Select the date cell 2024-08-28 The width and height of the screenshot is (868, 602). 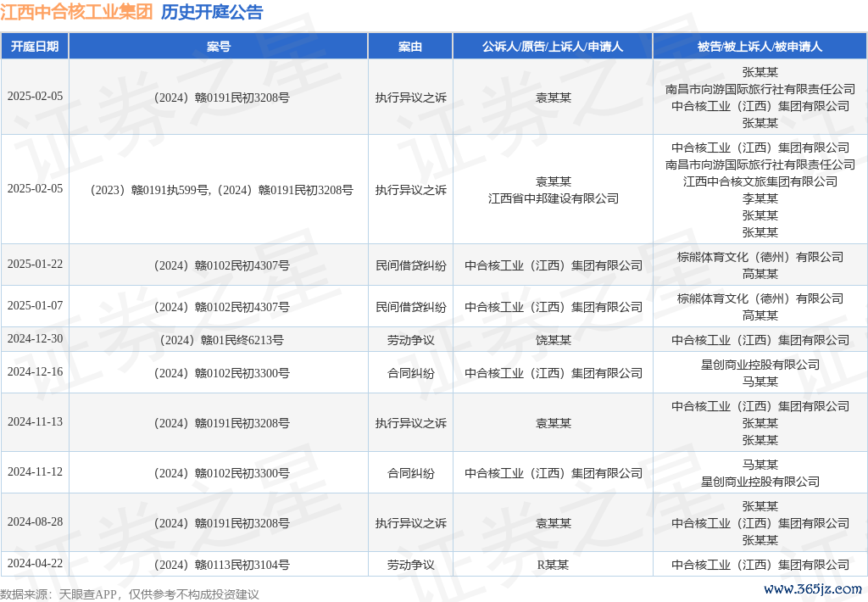[35, 521]
